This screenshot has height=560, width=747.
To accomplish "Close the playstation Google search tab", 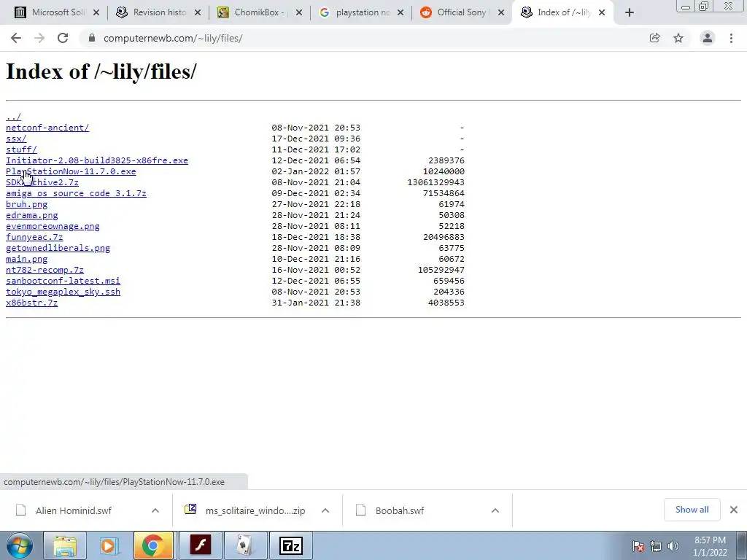I will (400, 13).
